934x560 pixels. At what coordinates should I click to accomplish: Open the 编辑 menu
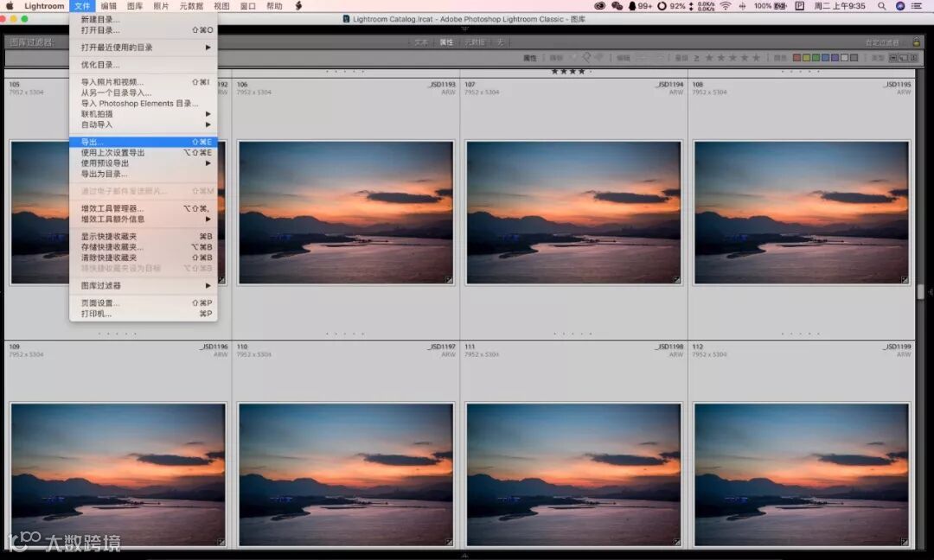click(108, 6)
